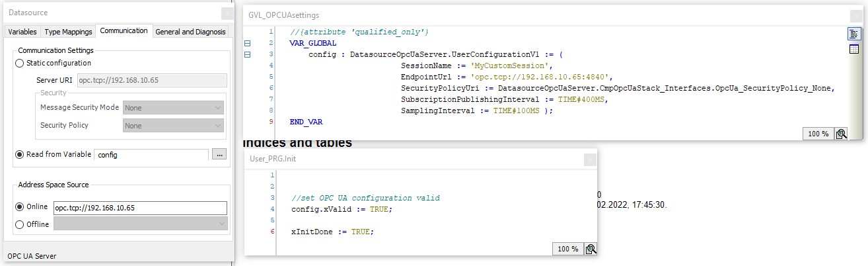
Task: Click browse button next to config variable
Action: [220, 154]
